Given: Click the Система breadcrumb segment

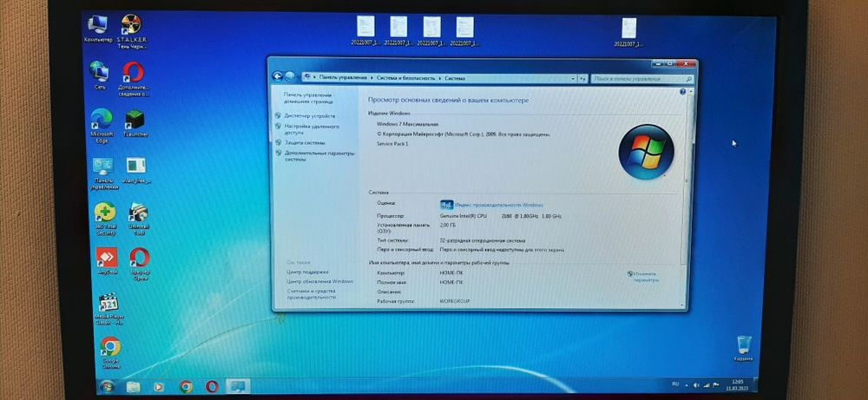Looking at the screenshot, I should coord(455,79).
